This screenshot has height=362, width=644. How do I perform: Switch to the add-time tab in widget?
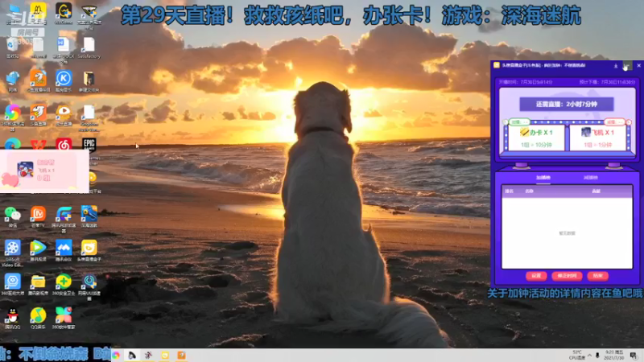tap(543, 178)
